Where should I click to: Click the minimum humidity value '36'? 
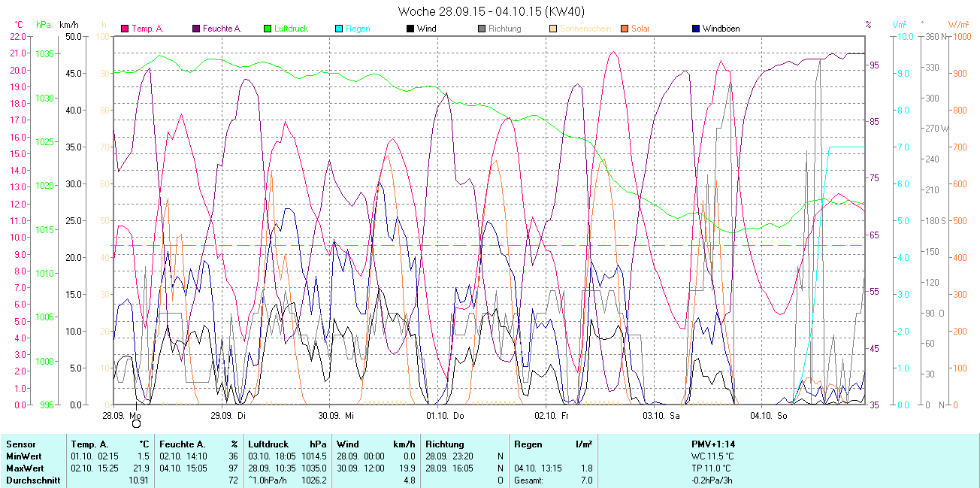[x=233, y=456]
